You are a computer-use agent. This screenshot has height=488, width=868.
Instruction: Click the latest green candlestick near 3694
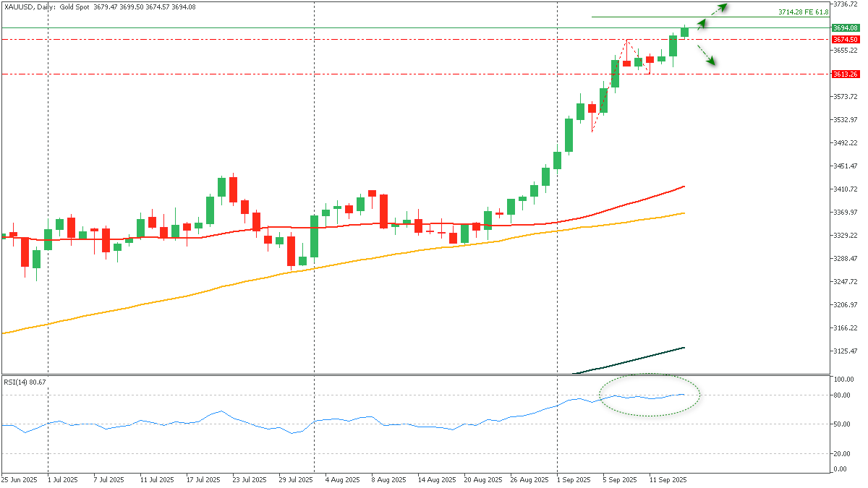(x=684, y=32)
